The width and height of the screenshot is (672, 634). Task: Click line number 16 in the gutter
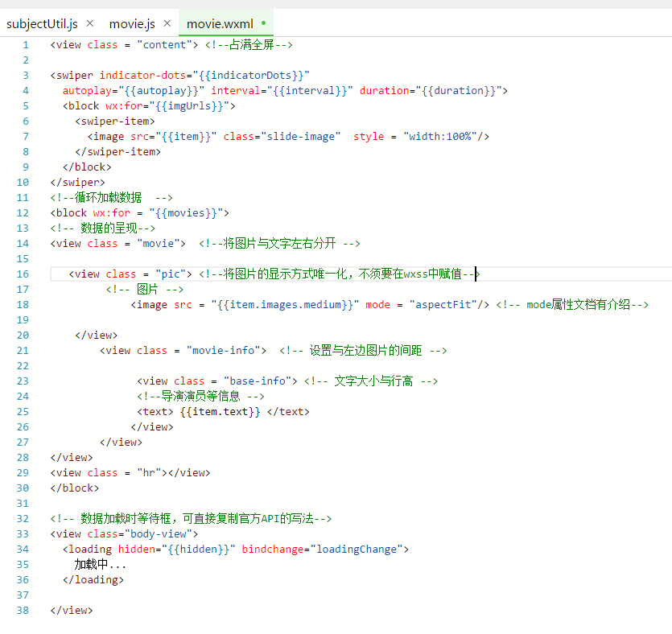pyautogui.click(x=23, y=274)
